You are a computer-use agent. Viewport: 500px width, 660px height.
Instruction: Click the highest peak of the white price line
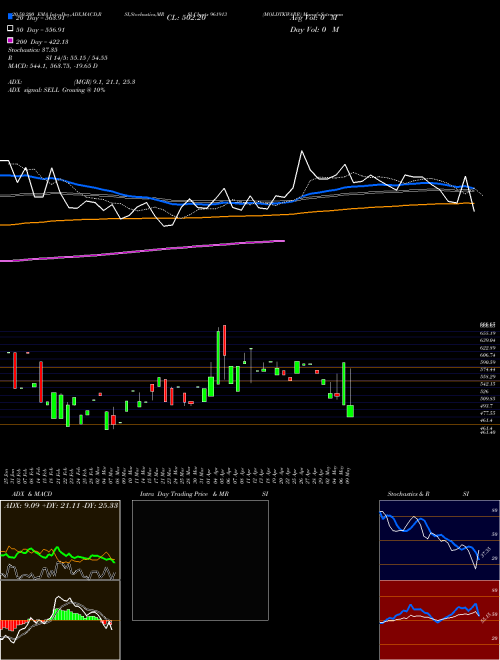coord(302,151)
